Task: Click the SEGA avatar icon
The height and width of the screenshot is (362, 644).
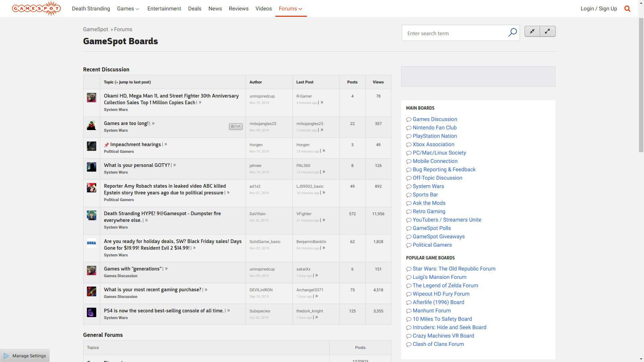Action: [x=92, y=243]
